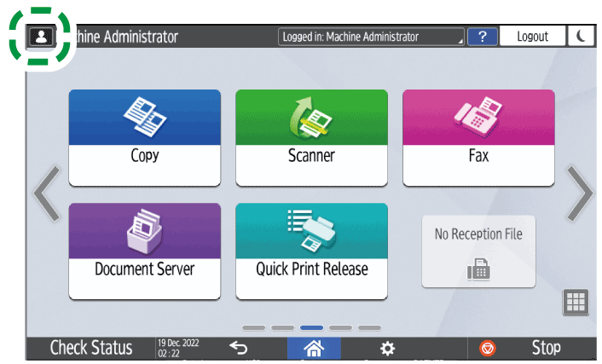Launch the Scanner application
602x364 pixels.
point(311,137)
